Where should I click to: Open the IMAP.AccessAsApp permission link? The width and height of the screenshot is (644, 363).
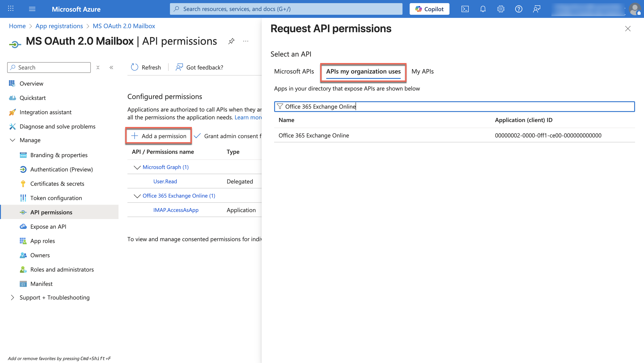(176, 210)
